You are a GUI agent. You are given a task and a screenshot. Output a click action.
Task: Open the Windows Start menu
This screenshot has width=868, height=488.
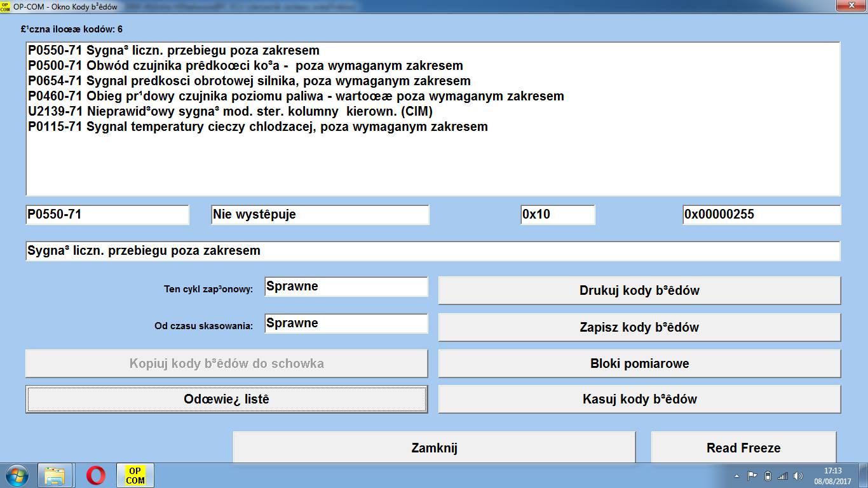[x=16, y=475]
